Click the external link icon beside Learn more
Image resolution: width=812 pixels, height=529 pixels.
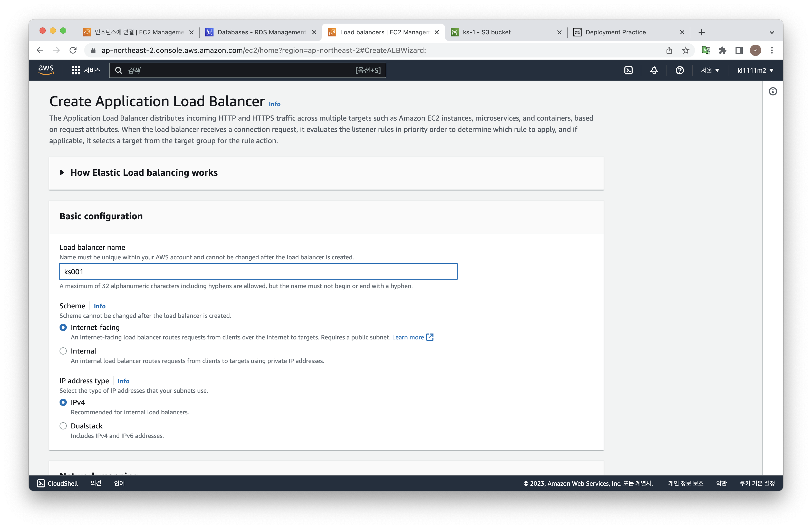pos(430,337)
